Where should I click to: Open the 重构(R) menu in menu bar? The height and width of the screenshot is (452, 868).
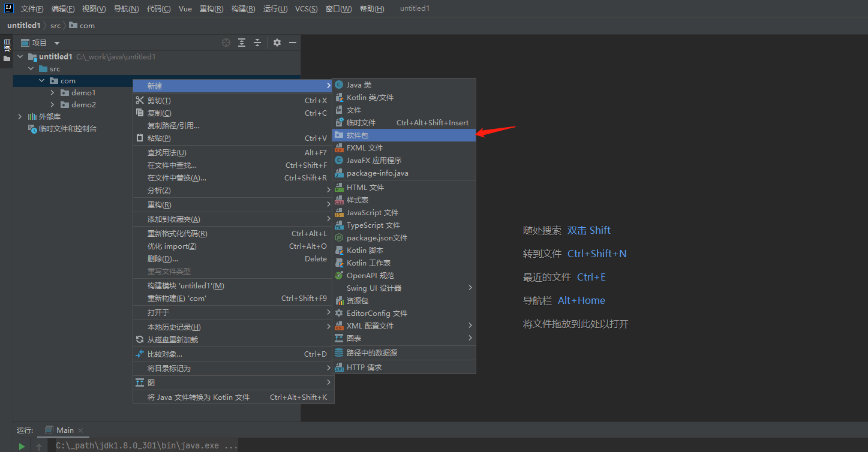[x=211, y=9]
